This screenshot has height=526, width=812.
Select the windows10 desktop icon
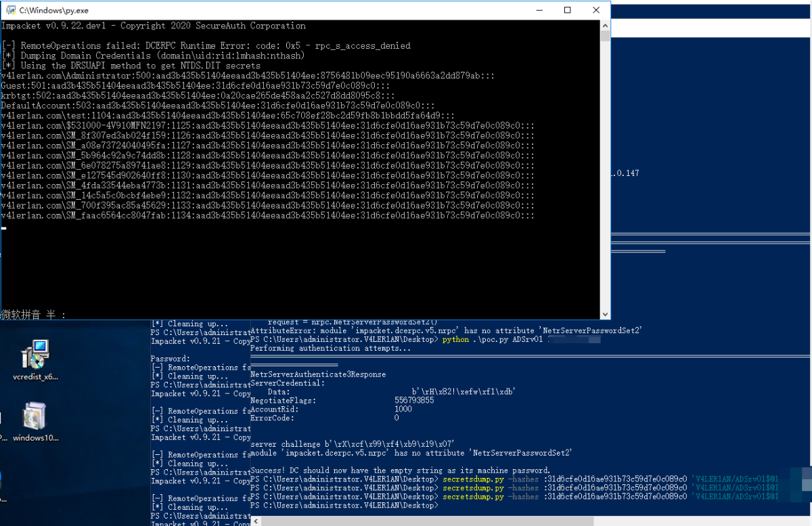[x=35, y=423]
